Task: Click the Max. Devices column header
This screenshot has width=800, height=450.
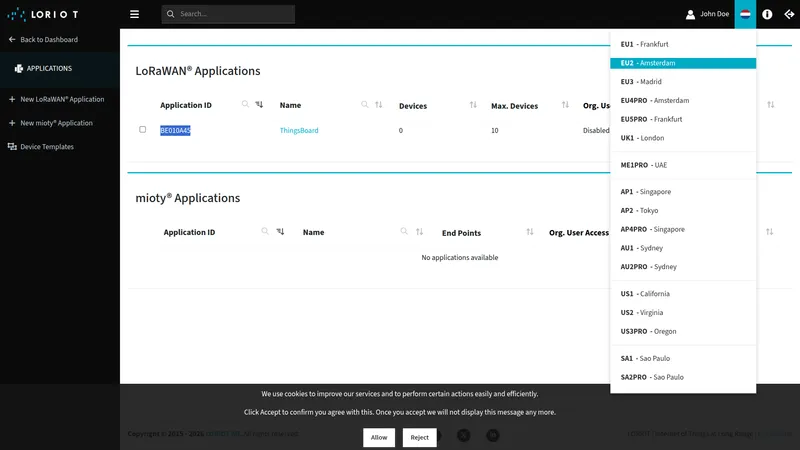Action: tap(514, 106)
